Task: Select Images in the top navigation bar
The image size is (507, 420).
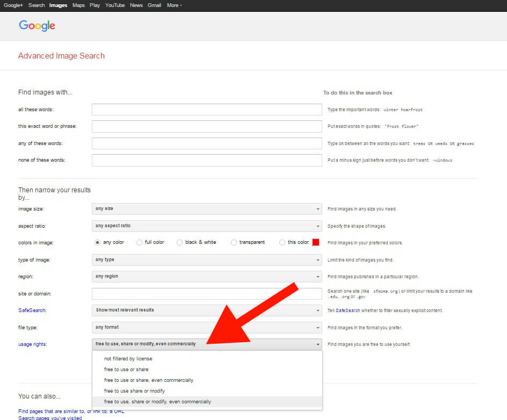Action: [x=58, y=5]
